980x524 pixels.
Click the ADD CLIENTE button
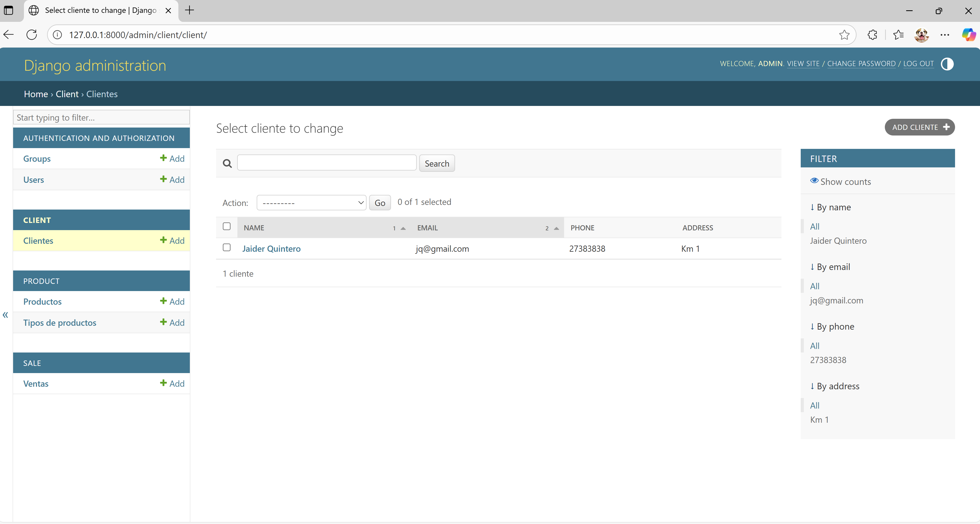[919, 127]
